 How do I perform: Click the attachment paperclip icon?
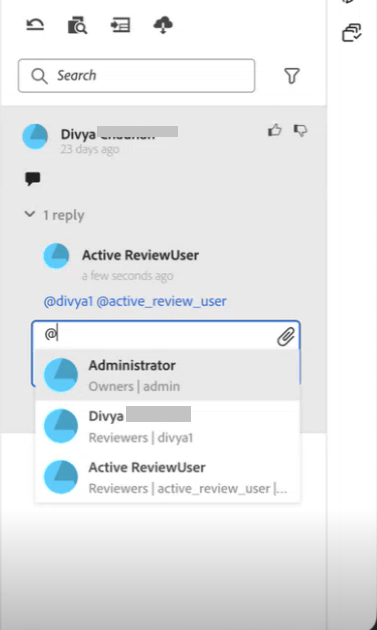[x=286, y=337]
